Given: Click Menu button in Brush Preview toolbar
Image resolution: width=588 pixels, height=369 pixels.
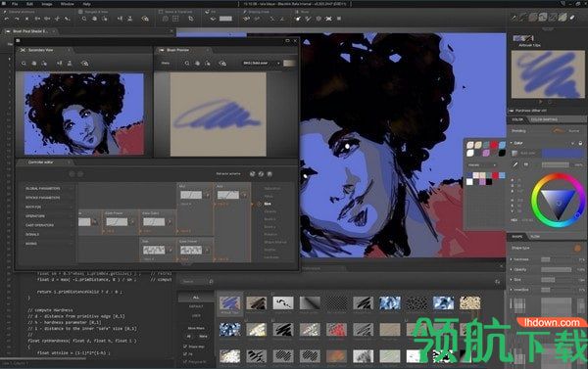Looking at the screenshot, I should (165, 64).
